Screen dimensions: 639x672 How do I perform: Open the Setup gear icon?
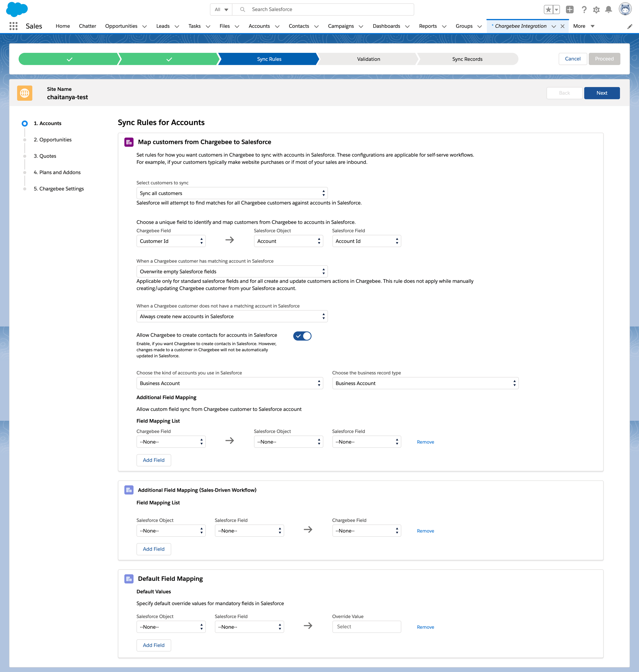(596, 10)
